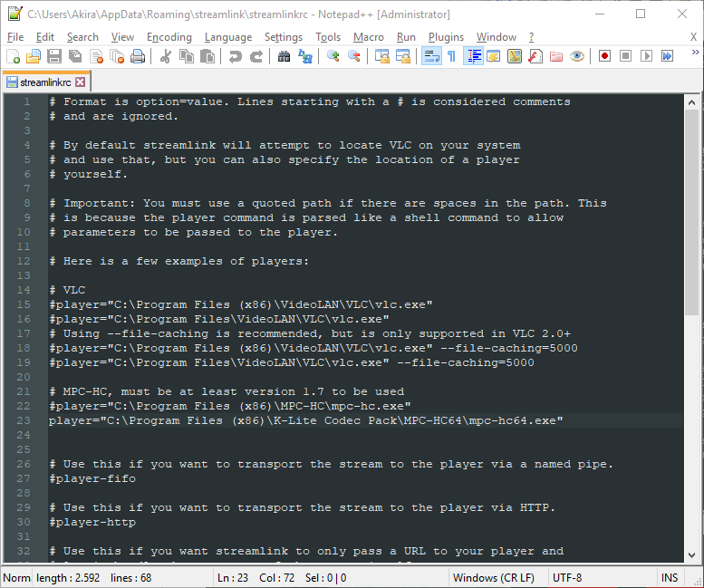Open the Language menu
The width and height of the screenshot is (704, 588).
pos(228,37)
